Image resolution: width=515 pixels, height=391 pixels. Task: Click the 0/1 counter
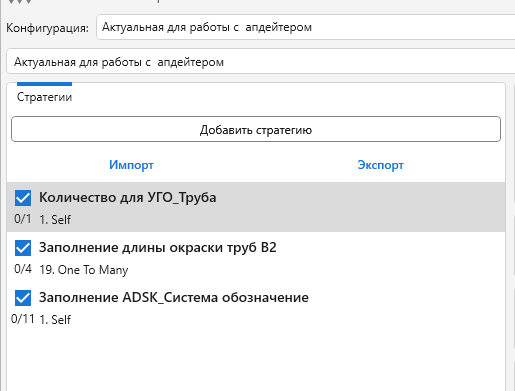pos(23,219)
